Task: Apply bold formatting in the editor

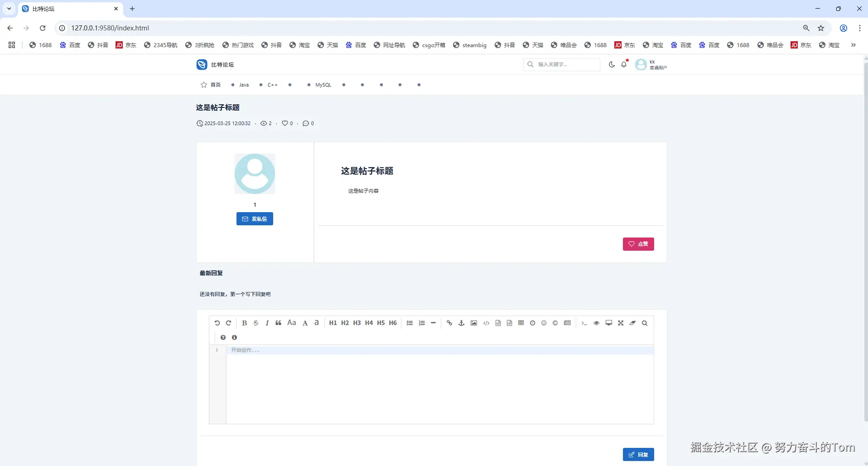Action: pos(244,323)
